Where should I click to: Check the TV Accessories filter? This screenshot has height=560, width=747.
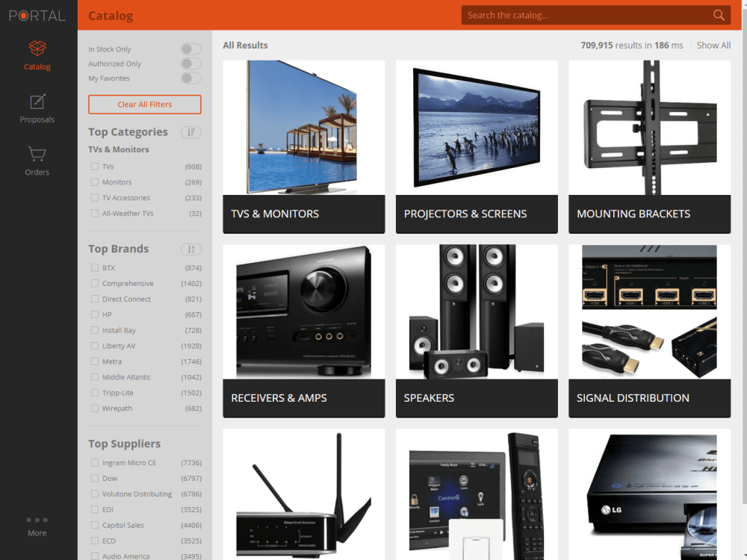(x=95, y=198)
